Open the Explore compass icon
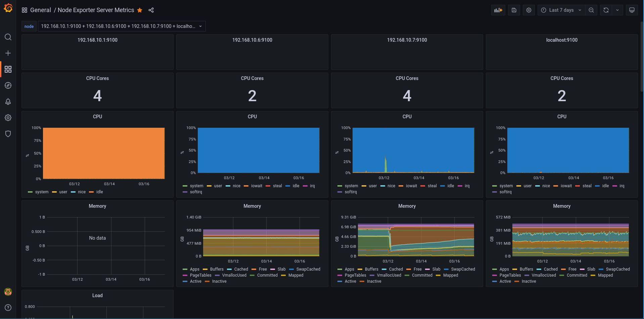The height and width of the screenshot is (319, 644). (8, 85)
